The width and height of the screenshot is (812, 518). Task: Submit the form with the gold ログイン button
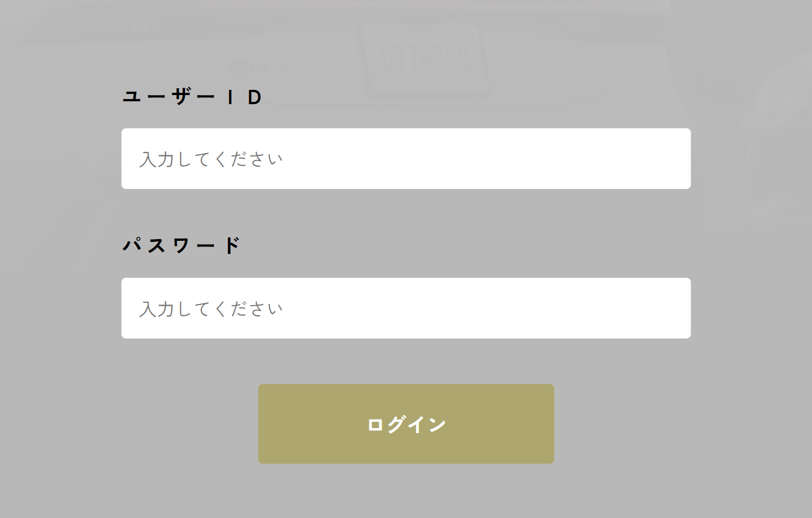405,424
